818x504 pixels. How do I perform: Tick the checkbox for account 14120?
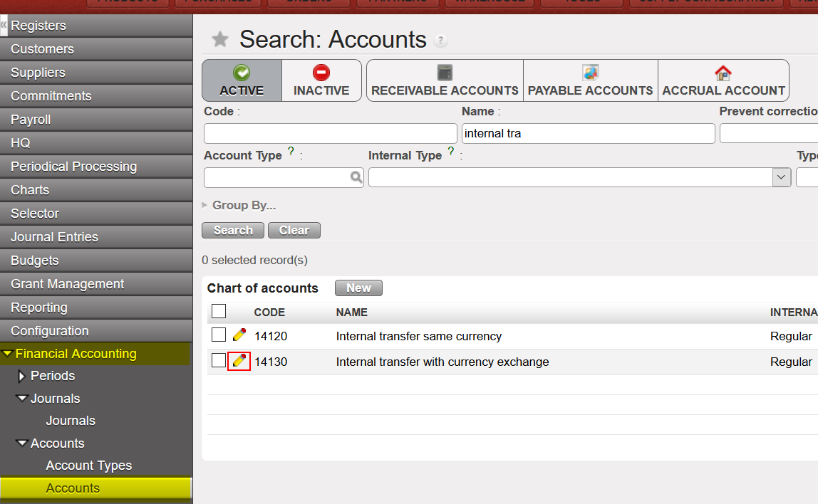tap(219, 335)
